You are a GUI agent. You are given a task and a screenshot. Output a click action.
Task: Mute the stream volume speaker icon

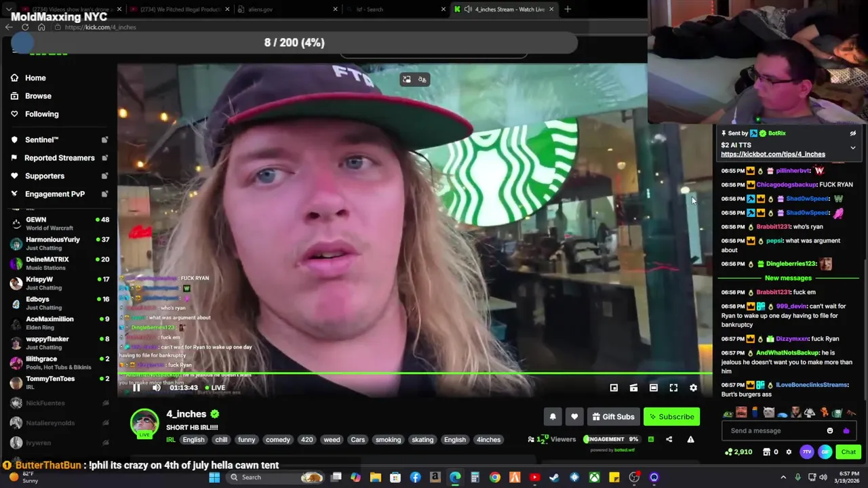pos(157,388)
